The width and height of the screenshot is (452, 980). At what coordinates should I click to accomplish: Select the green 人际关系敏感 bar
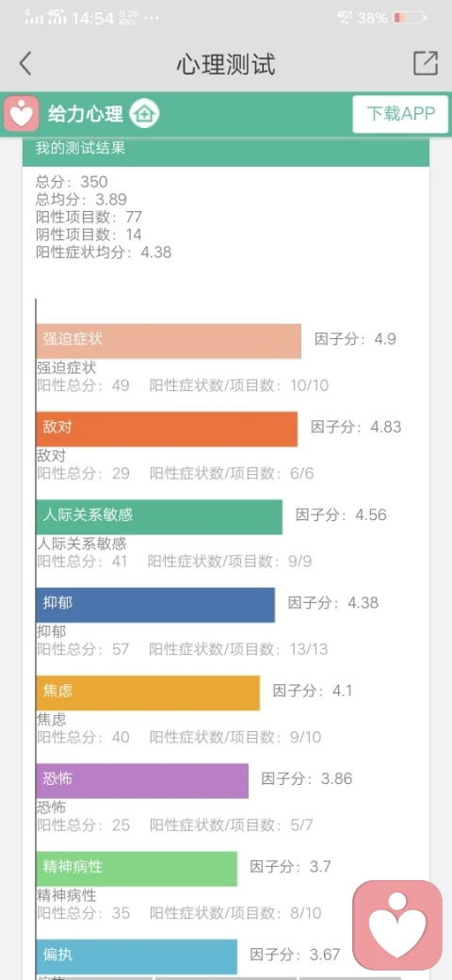pos(159,517)
